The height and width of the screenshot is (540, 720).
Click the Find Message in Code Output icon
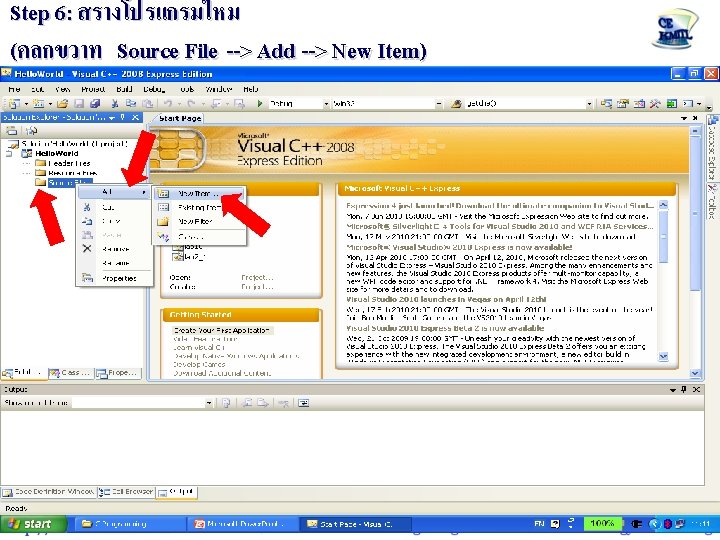click(226, 403)
